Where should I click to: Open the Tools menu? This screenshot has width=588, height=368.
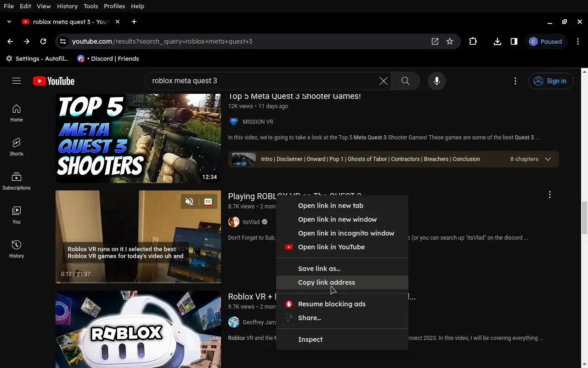pos(90,6)
